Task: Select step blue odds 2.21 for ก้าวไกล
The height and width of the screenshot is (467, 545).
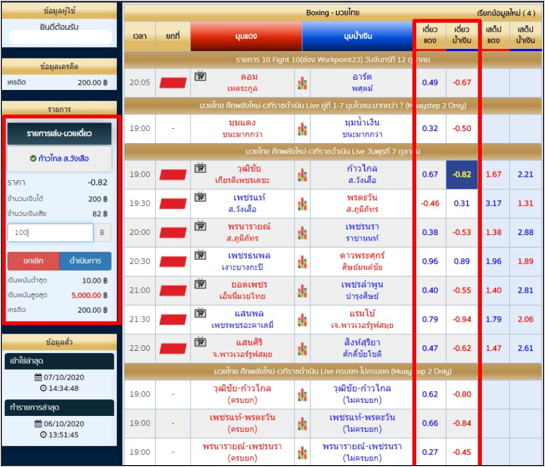Action: tap(525, 174)
